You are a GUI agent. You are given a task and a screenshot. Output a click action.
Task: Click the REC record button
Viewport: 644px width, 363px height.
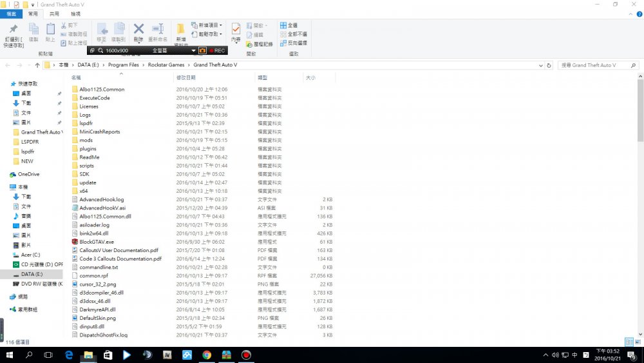(217, 50)
